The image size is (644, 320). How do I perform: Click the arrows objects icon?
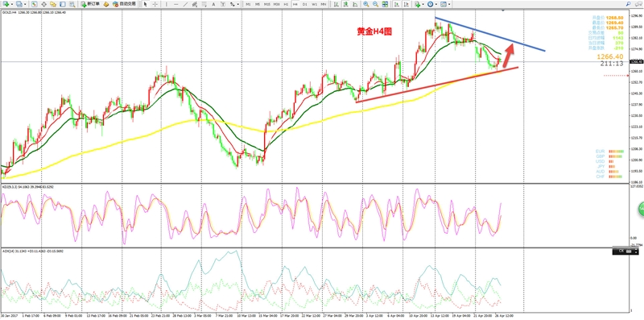[x=233, y=4]
